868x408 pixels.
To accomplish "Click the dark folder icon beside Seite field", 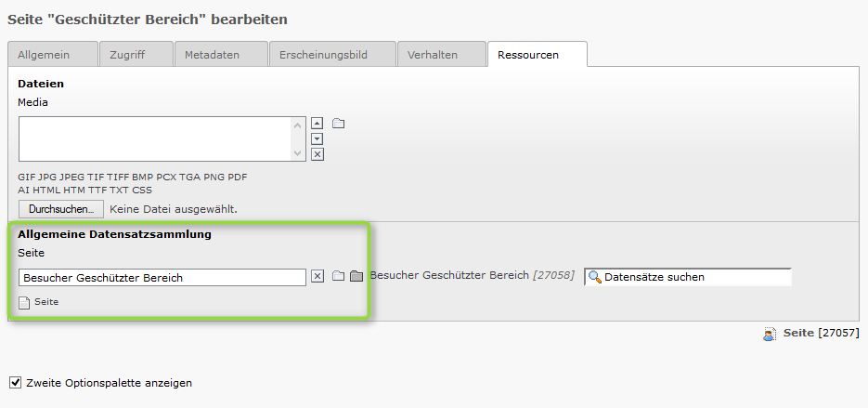I will point(356,275).
